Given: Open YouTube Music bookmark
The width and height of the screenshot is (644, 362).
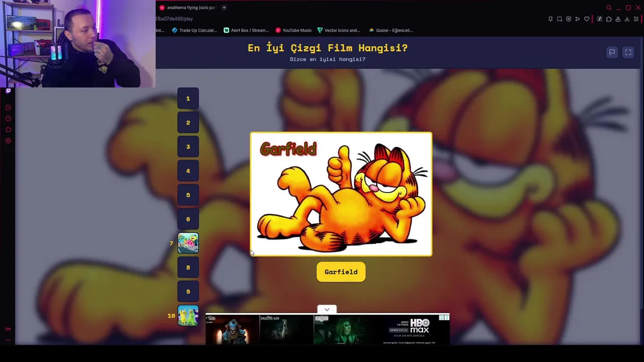Looking at the screenshot, I should 294,30.
